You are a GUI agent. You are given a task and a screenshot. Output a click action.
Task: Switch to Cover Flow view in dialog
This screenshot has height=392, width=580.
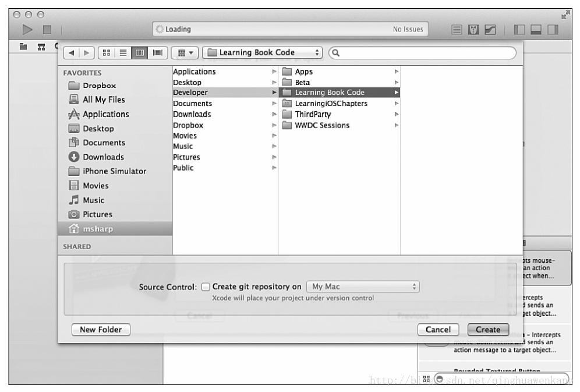click(x=158, y=53)
